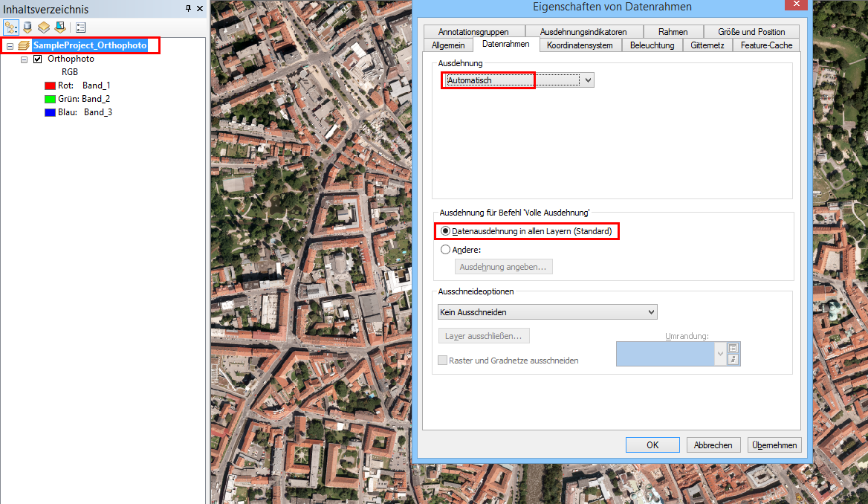Screen dimensions: 868x504
Task: Choose Datenausdehnung in allen Layern option
Action: (x=444, y=231)
